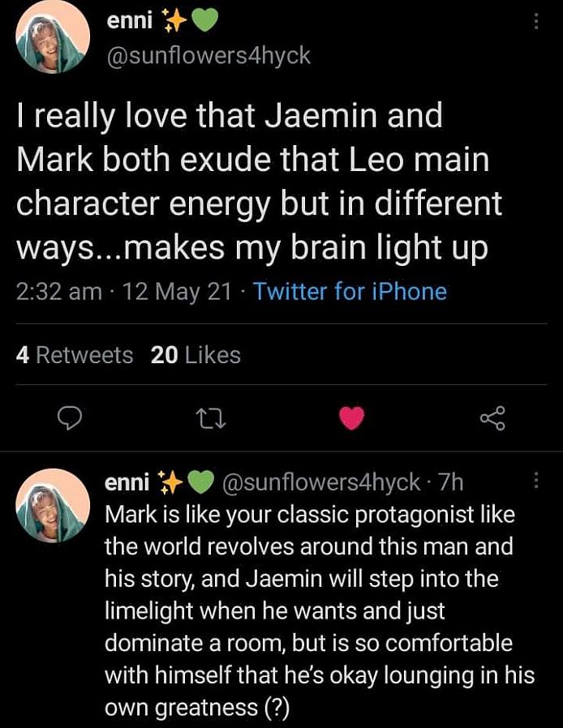Open the @sunflowers4hyck handle in the reply
Screen dimensions: 563x728
(x=322, y=482)
